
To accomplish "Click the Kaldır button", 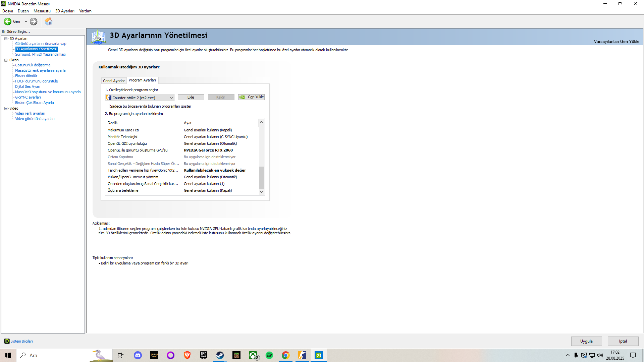I will point(221,97).
